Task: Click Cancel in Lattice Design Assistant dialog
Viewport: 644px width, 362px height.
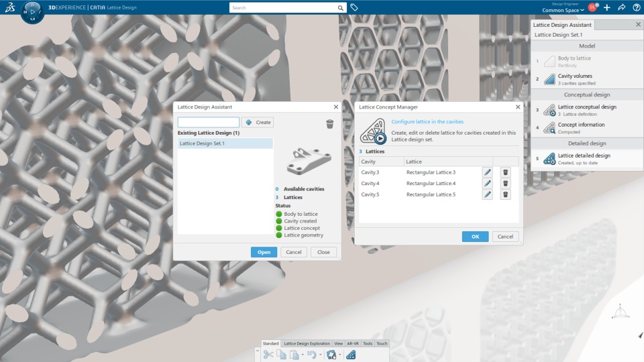Action: click(294, 252)
